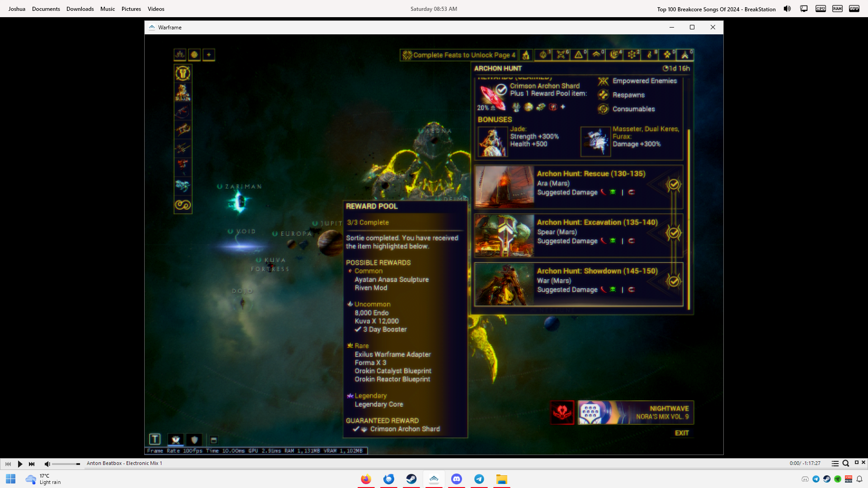Open Discord from the taskbar
868x488 pixels.
[457, 479]
